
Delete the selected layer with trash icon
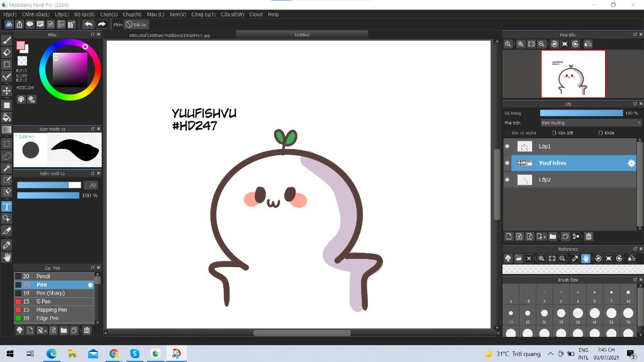pos(589,236)
